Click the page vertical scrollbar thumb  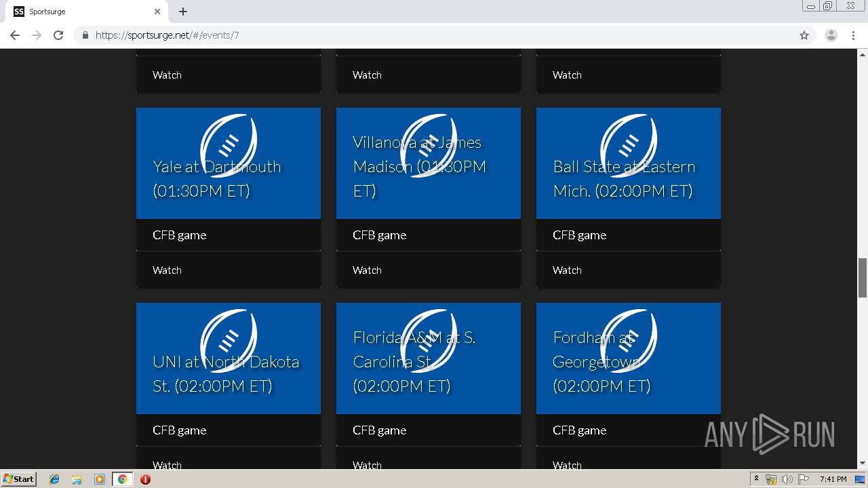pos(863,277)
